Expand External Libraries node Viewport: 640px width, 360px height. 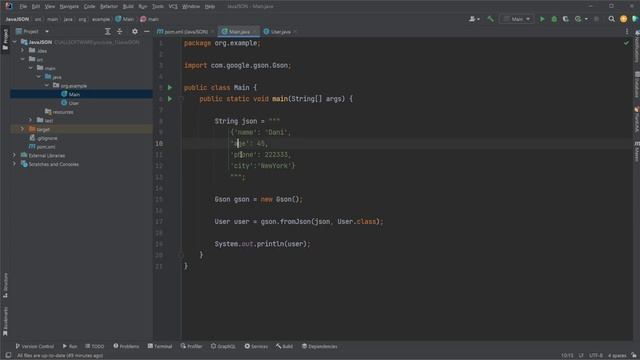coord(15,156)
